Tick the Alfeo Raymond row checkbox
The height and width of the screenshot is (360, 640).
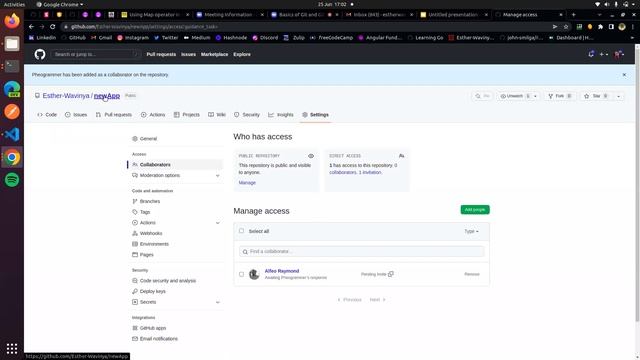click(x=241, y=274)
